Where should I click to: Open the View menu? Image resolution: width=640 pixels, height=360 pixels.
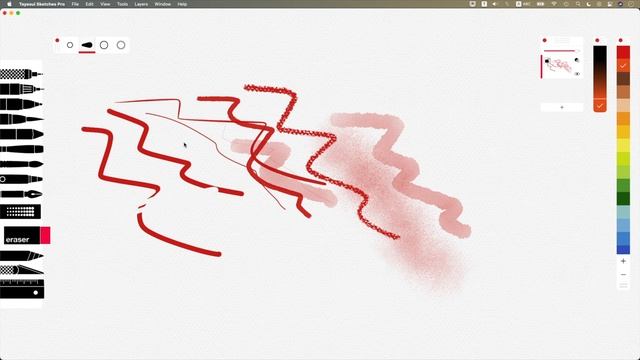click(x=105, y=4)
